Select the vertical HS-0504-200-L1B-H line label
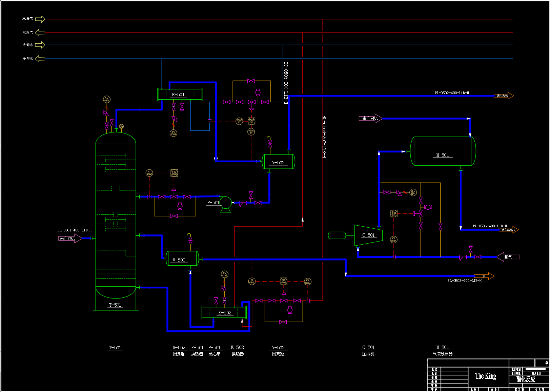550x392 pixels. tap(324, 137)
